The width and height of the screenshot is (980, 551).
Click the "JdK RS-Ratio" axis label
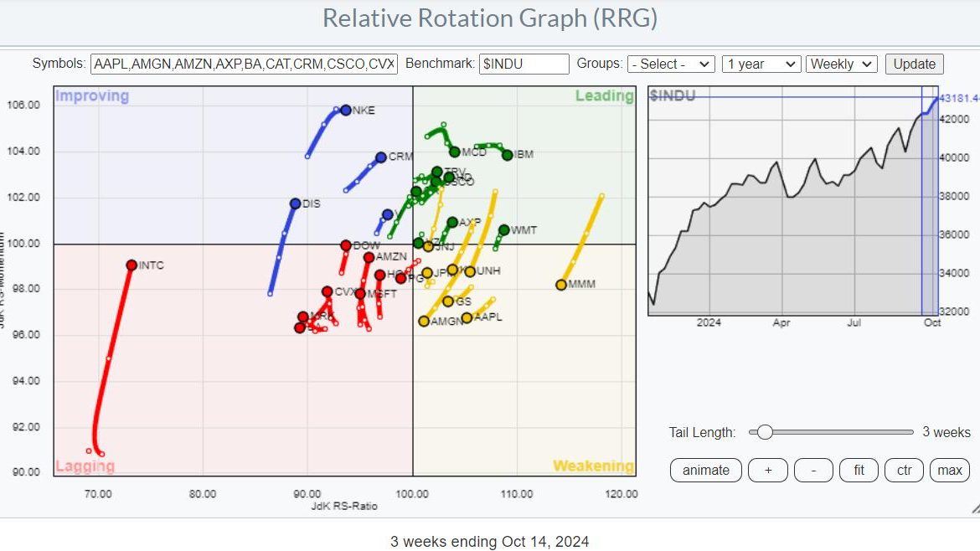pos(344,506)
